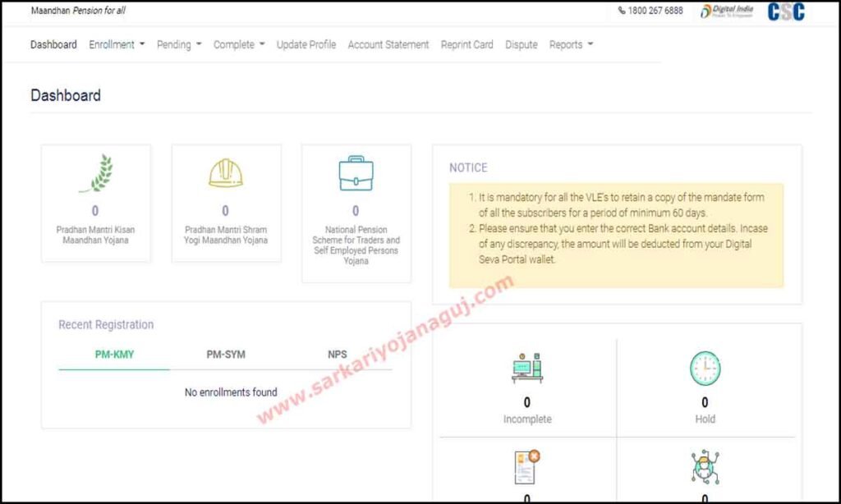Click Pradhan Mantri Shram Yogi Maandhan Yojana label
The width and height of the screenshot is (841, 504).
226,235
